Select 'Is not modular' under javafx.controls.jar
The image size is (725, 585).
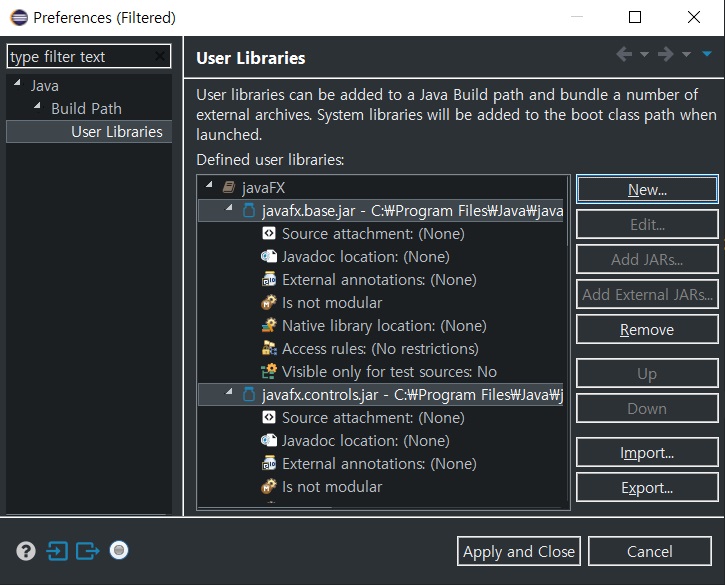(332, 487)
